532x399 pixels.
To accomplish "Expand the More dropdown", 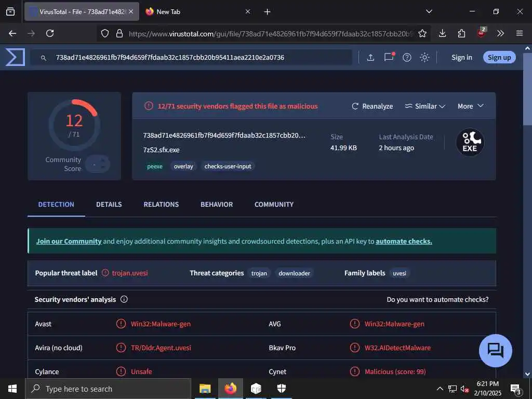I will click(x=470, y=106).
